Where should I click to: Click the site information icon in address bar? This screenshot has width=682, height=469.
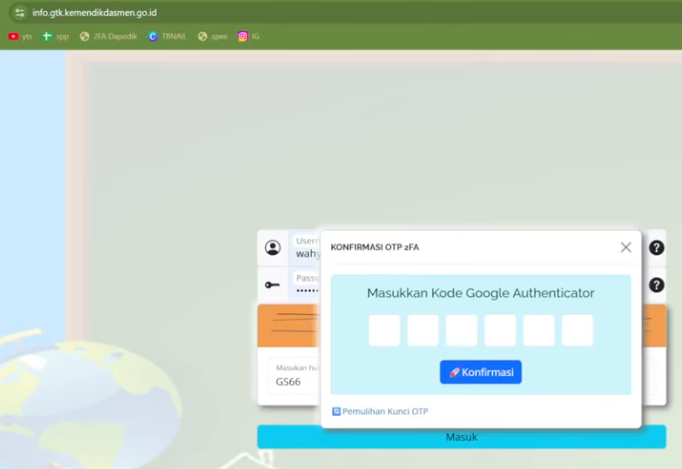19,13
